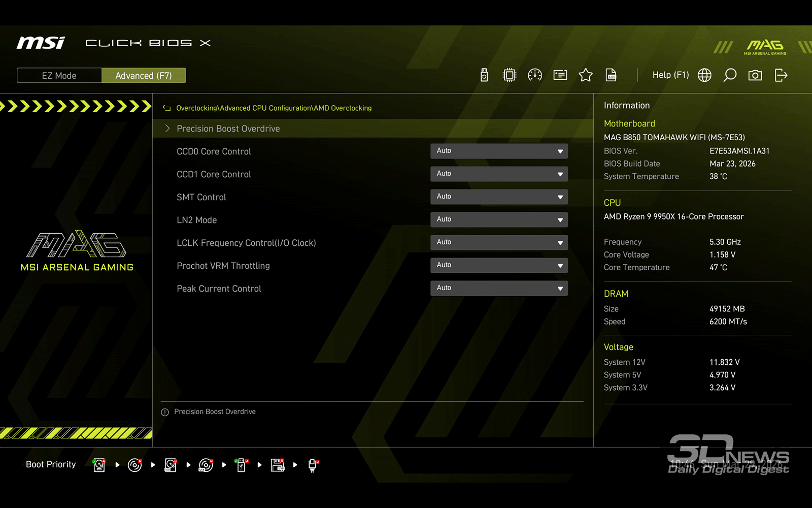Take a screenshot with camera icon
812x508 pixels.
755,75
